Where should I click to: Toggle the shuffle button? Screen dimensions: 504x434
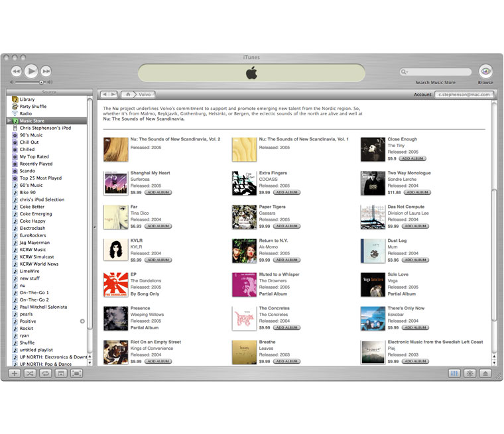click(x=30, y=373)
